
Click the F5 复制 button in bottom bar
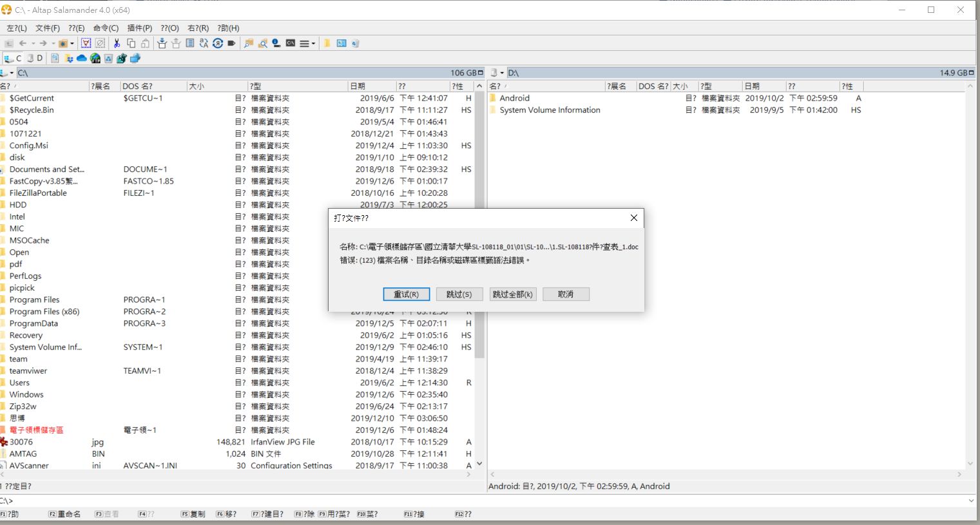(x=193, y=514)
